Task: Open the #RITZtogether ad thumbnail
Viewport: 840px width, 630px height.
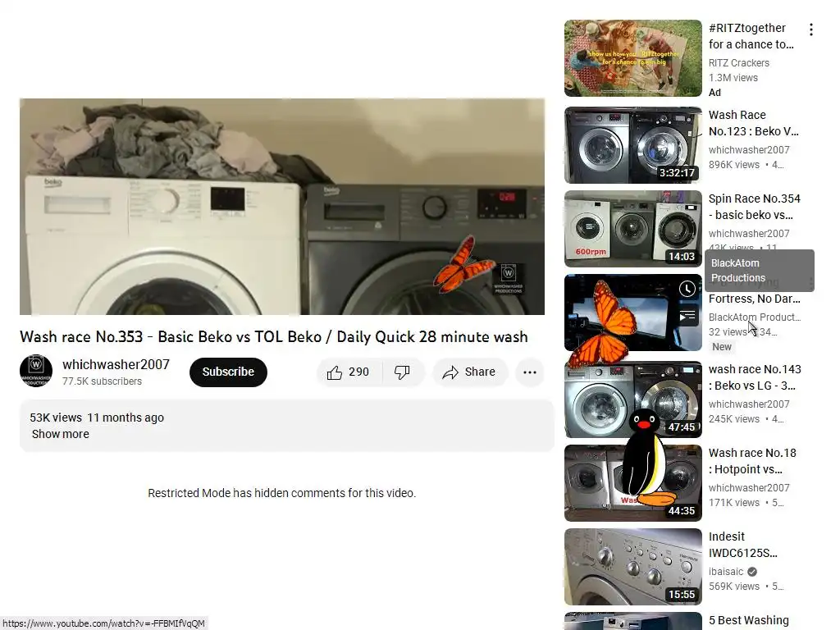Action: pyautogui.click(x=633, y=58)
